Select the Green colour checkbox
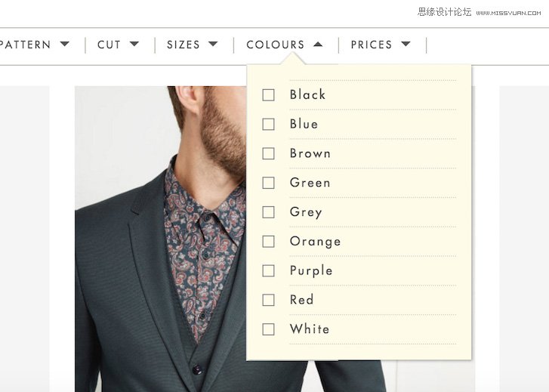Screen dimensions: 549x392 click(x=268, y=183)
